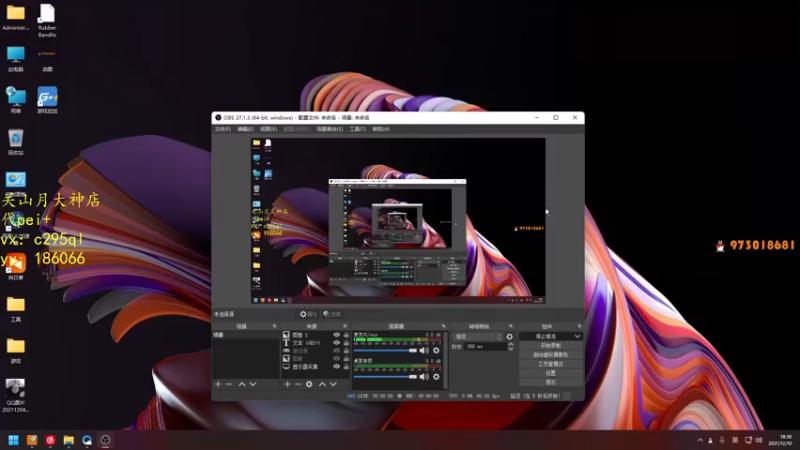
Task: Adjust the desktop audio volume slider
Action: point(385,377)
